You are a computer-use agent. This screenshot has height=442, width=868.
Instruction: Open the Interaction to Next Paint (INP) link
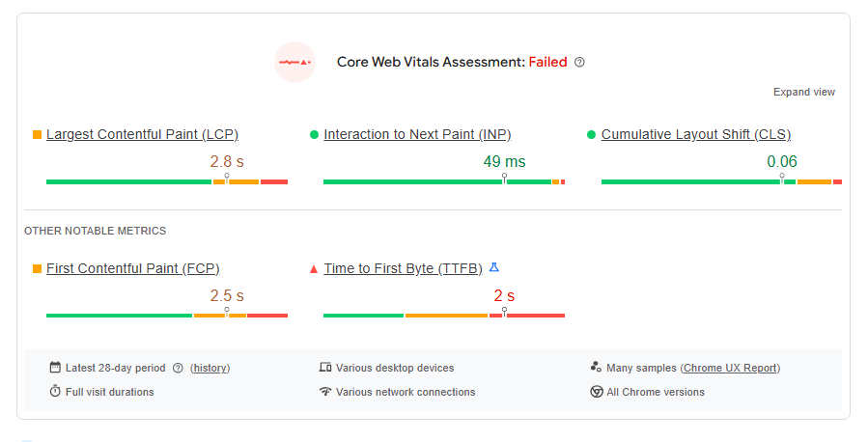coord(417,134)
